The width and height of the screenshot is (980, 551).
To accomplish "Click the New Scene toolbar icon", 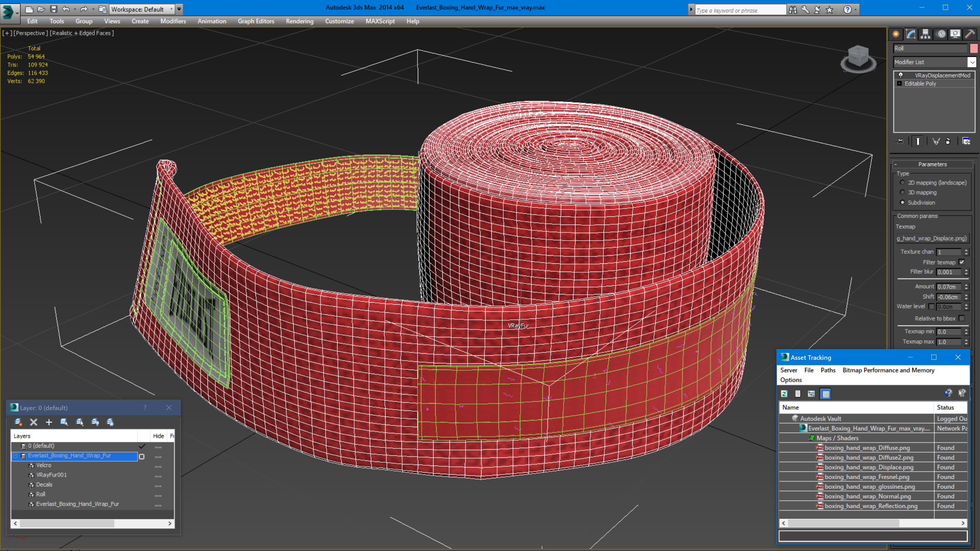I will coord(29,9).
